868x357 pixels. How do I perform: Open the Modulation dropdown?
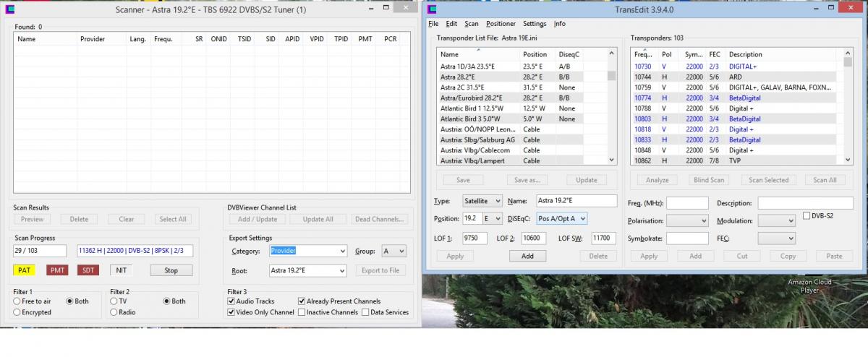point(777,221)
